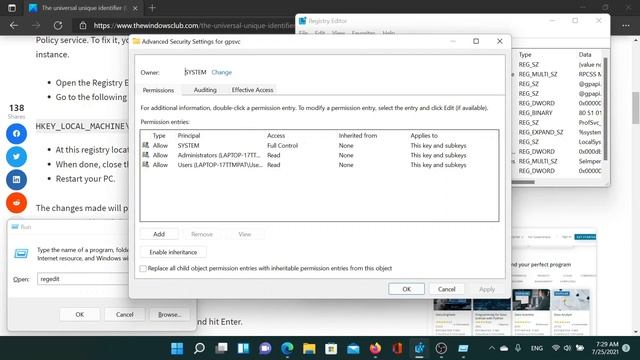Select the SYSTEM Full Control permission entry

click(319, 145)
